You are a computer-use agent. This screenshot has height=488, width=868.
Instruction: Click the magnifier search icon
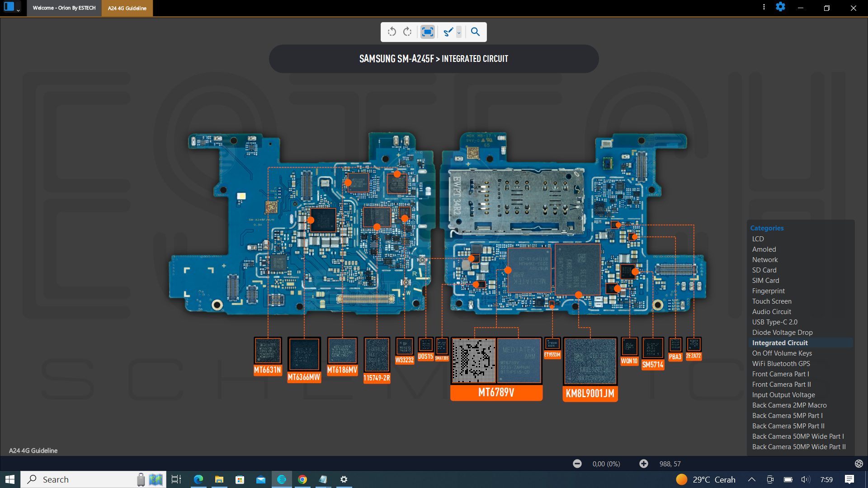(475, 32)
